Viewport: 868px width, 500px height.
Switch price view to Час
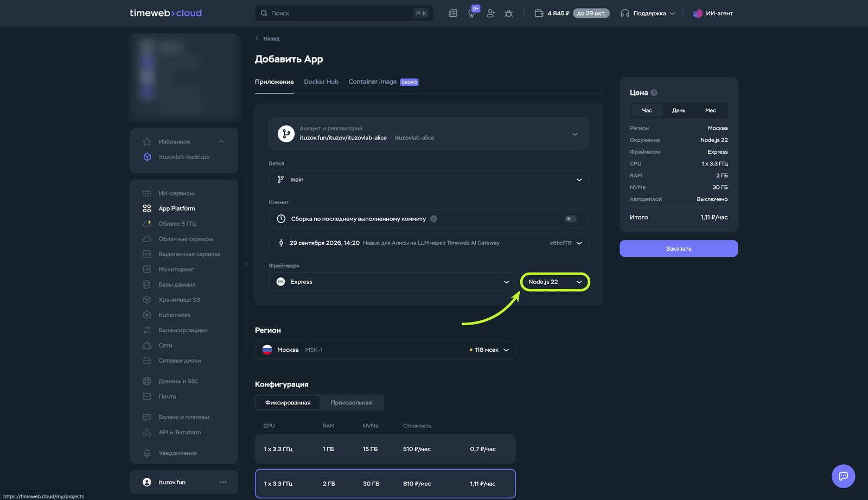point(647,110)
